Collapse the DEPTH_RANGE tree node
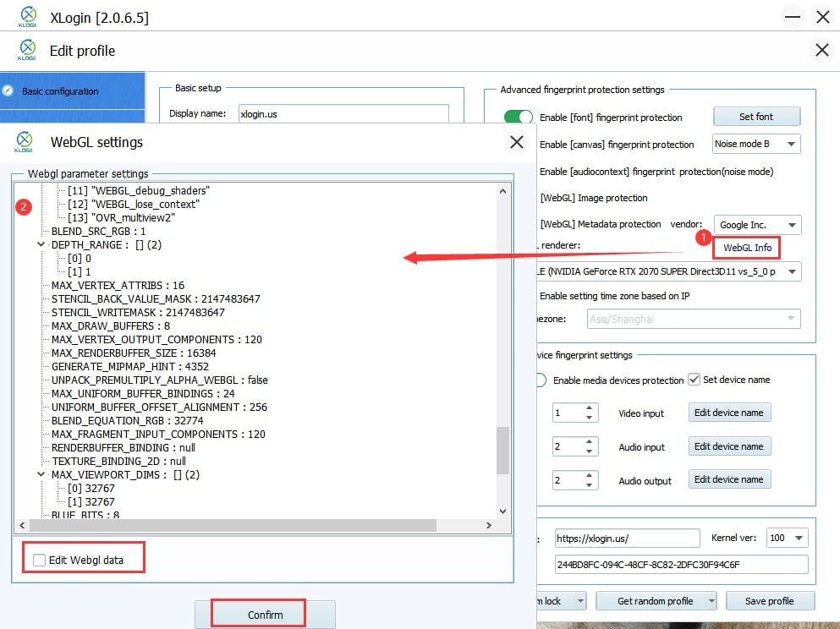The image size is (840, 629). point(41,244)
